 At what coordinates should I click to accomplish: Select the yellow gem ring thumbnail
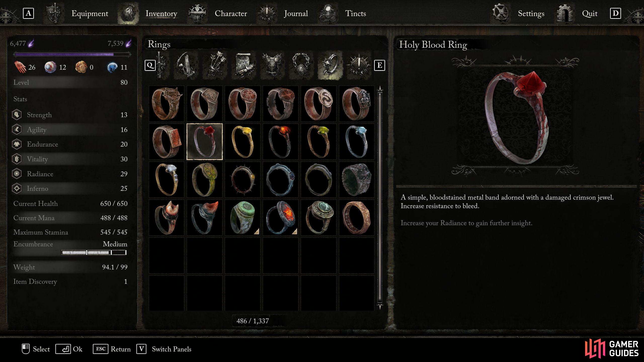point(243,142)
